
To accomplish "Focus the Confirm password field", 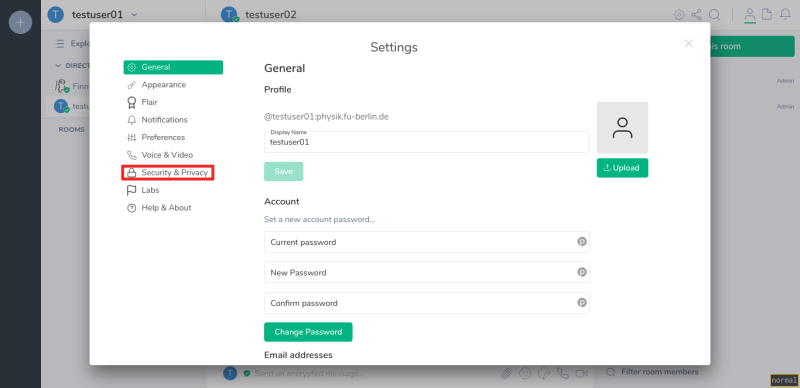I will pos(427,303).
